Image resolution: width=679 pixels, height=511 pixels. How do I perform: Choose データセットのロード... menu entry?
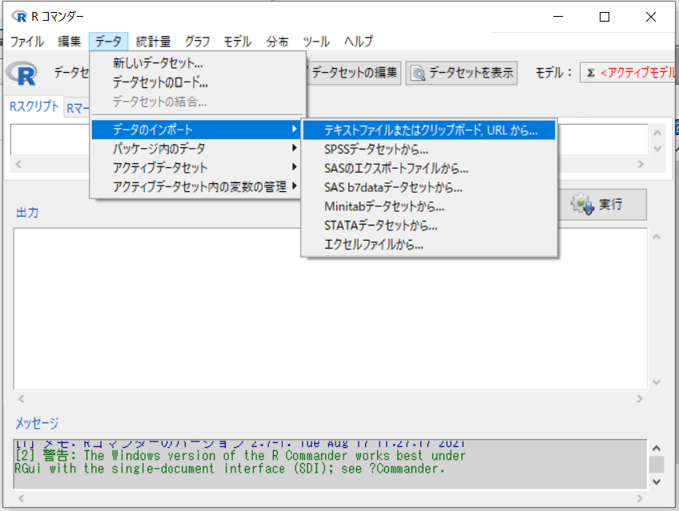pos(198,82)
